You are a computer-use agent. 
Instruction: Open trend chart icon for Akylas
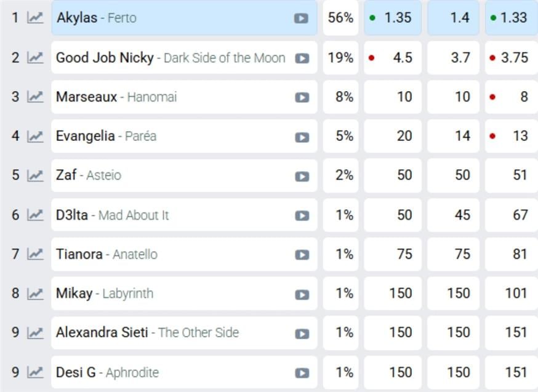click(36, 18)
